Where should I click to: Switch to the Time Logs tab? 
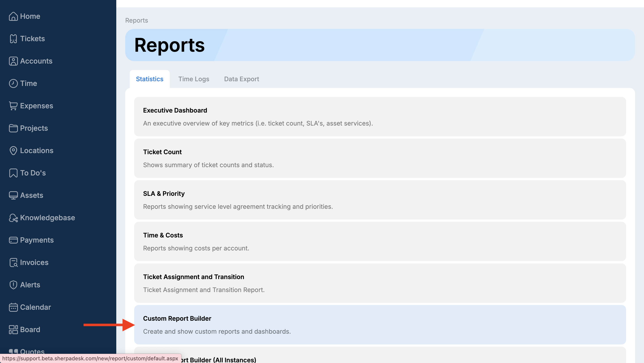coord(193,79)
